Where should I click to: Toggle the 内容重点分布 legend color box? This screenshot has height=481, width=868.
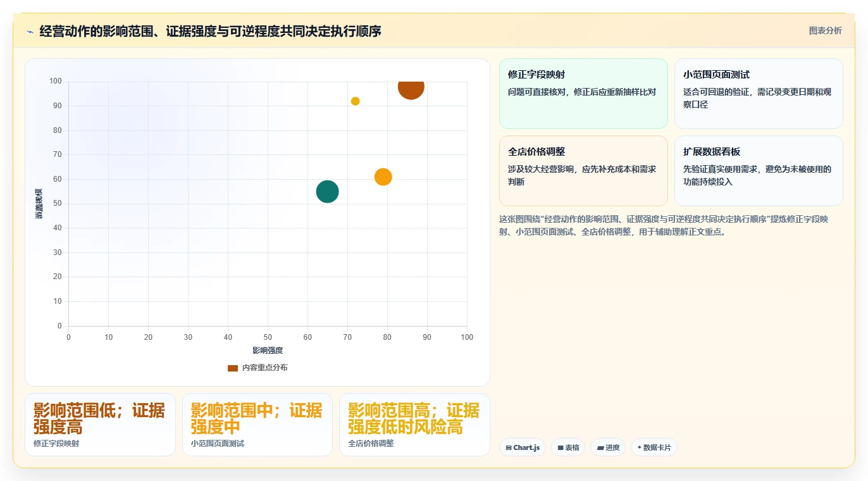point(233,368)
